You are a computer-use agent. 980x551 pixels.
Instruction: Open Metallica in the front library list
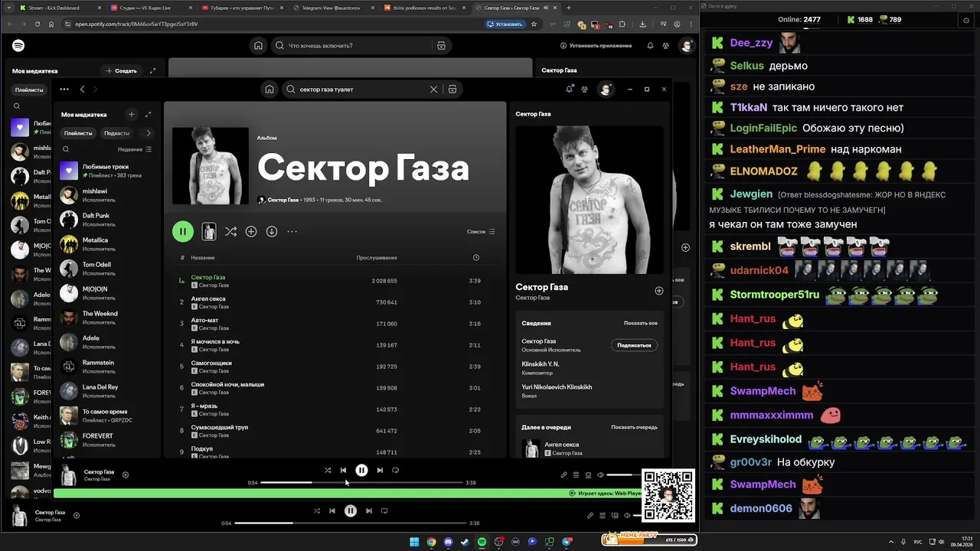[107, 244]
